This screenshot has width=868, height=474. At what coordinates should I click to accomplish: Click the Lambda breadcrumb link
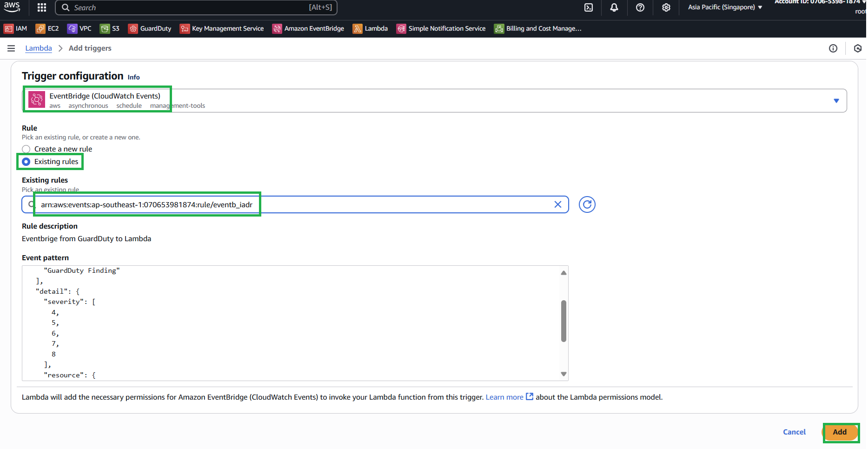(39, 48)
